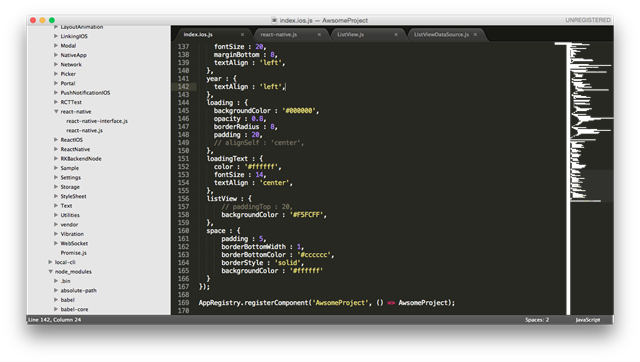
Task: Expand the Portal folder
Action: [56, 83]
